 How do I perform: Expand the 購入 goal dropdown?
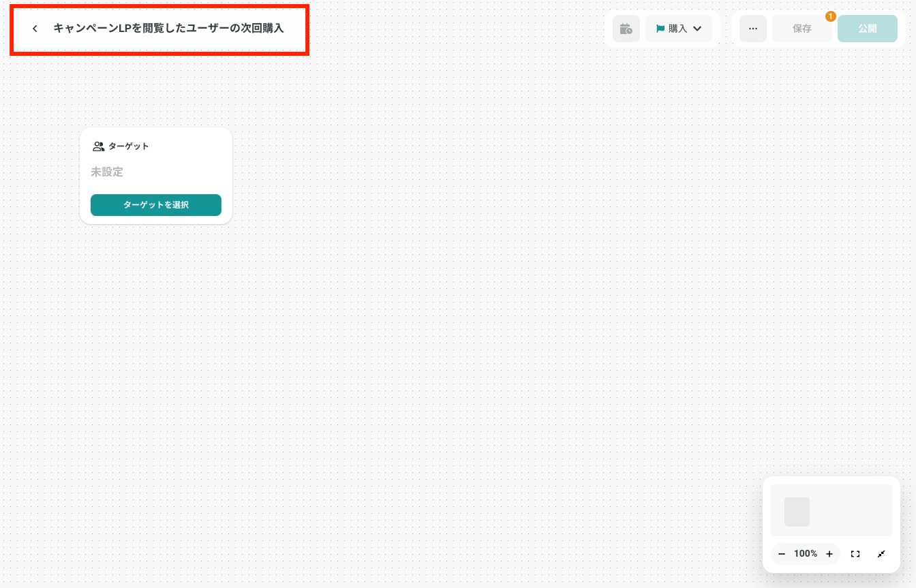pyautogui.click(x=679, y=29)
